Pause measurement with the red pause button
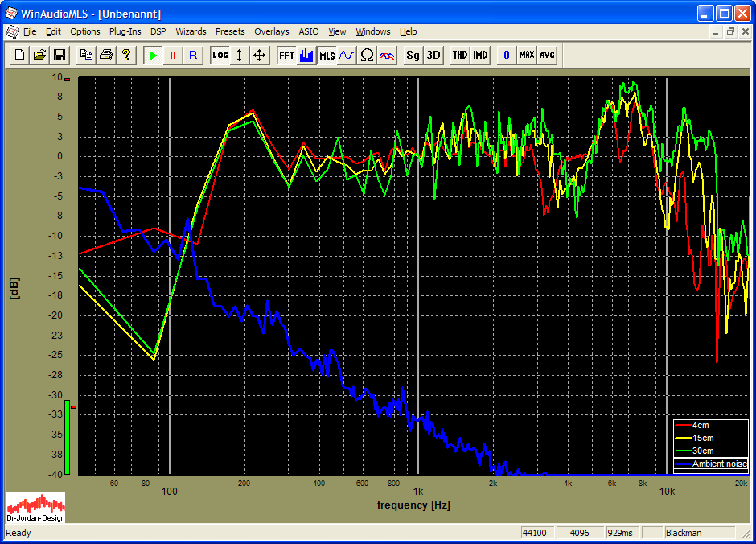 (x=172, y=56)
